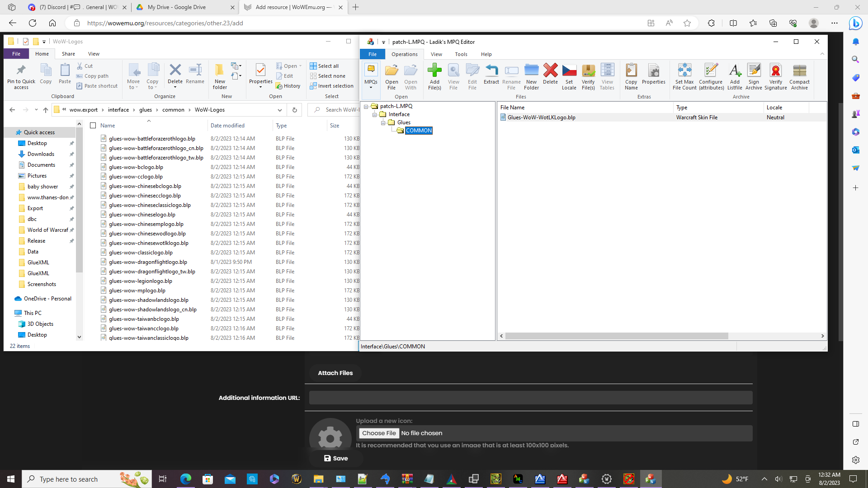Click the Choose File button
868x488 pixels.
pos(379,433)
